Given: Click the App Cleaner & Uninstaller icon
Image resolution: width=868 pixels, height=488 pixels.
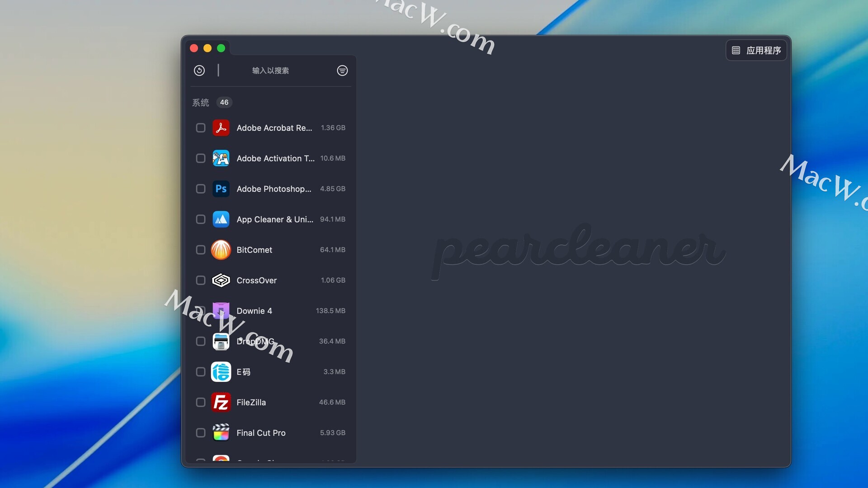Looking at the screenshot, I should tap(221, 219).
